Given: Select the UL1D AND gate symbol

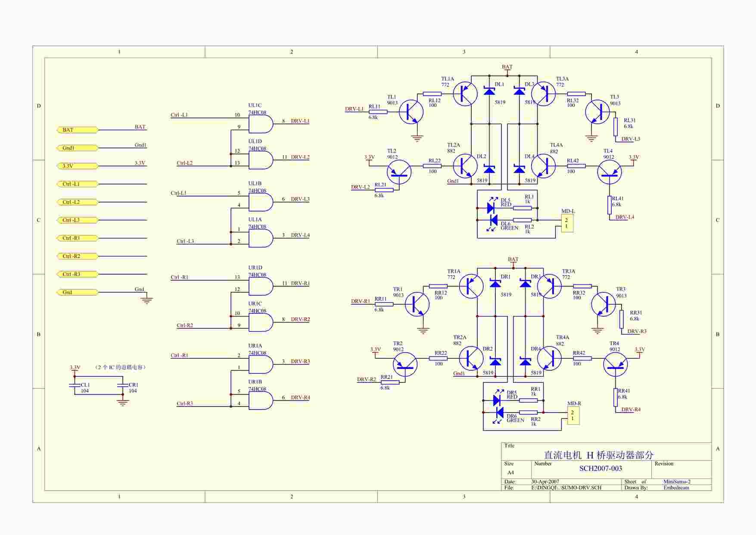Looking at the screenshot, I should click(x=261, y=160).
